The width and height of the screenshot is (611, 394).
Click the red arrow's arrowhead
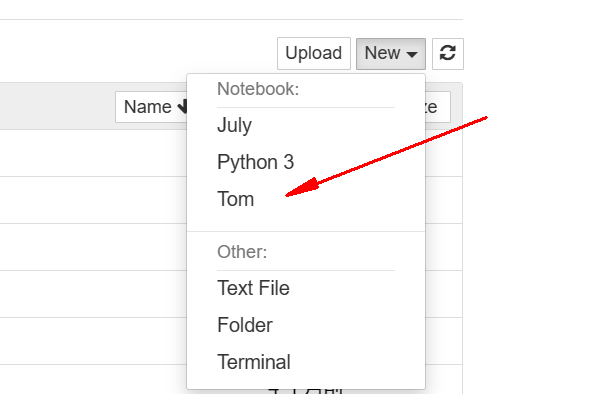pos(303,187)
